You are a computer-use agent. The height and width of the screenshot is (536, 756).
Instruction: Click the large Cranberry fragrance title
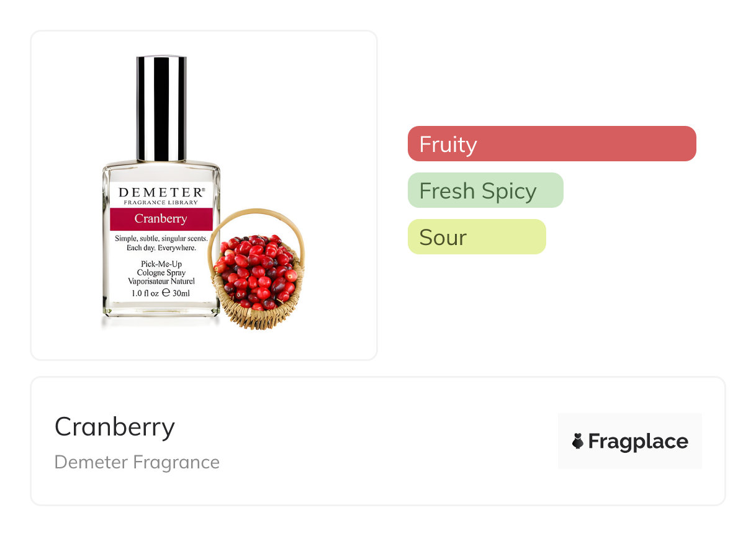(115, 427)
